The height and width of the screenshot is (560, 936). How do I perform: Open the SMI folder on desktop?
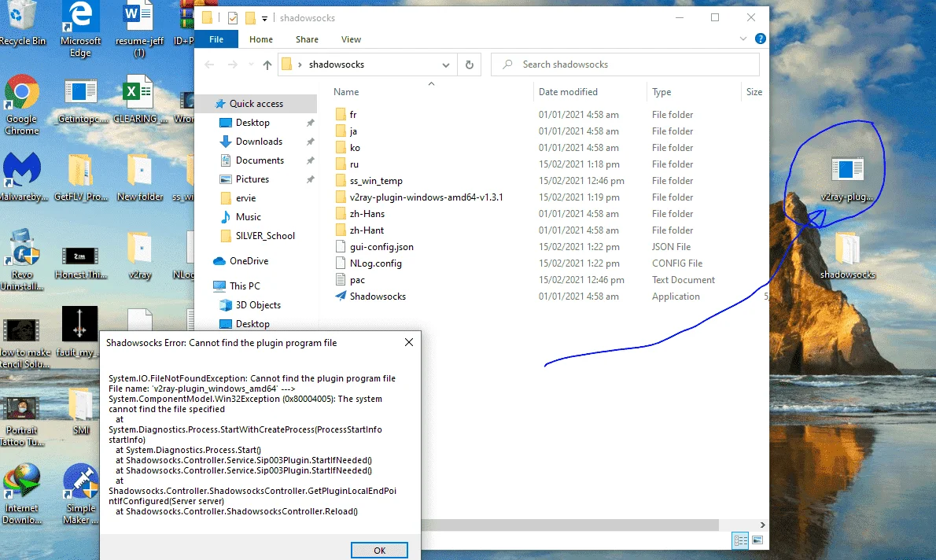[80, 411]
